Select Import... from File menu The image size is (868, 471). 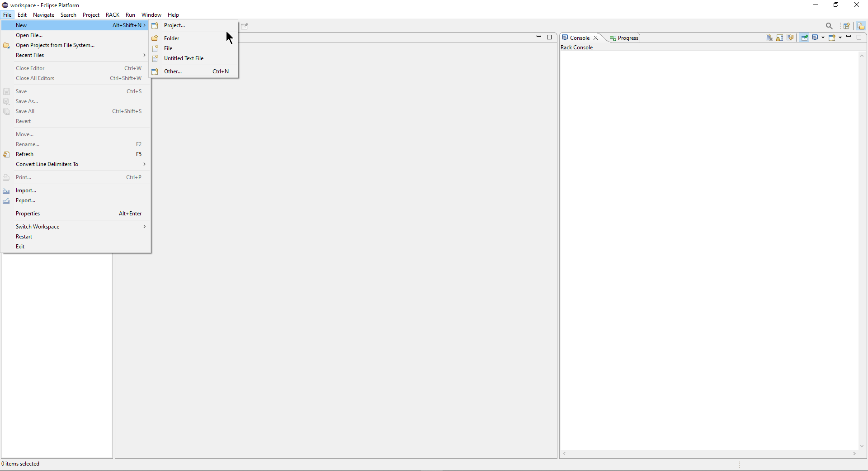[x=75, y=190]
